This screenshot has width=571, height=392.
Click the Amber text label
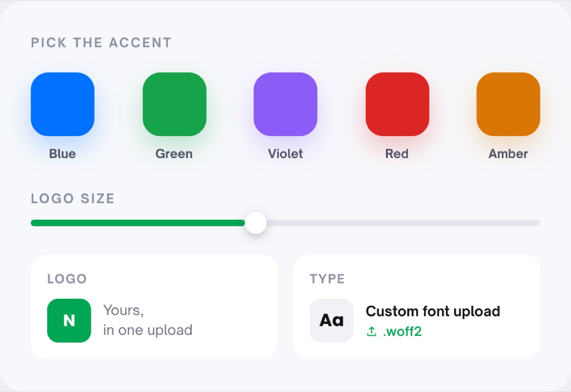pos(508,154)
